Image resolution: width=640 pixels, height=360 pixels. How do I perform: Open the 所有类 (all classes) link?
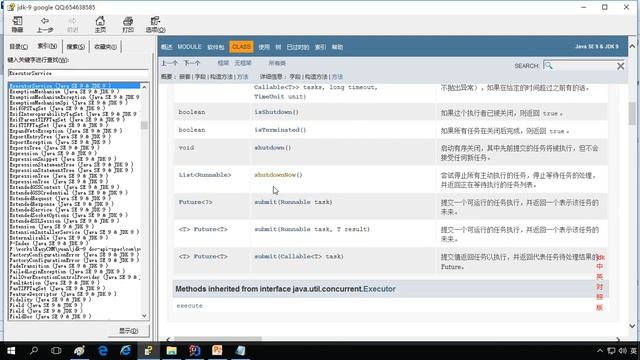click(277, 63)
